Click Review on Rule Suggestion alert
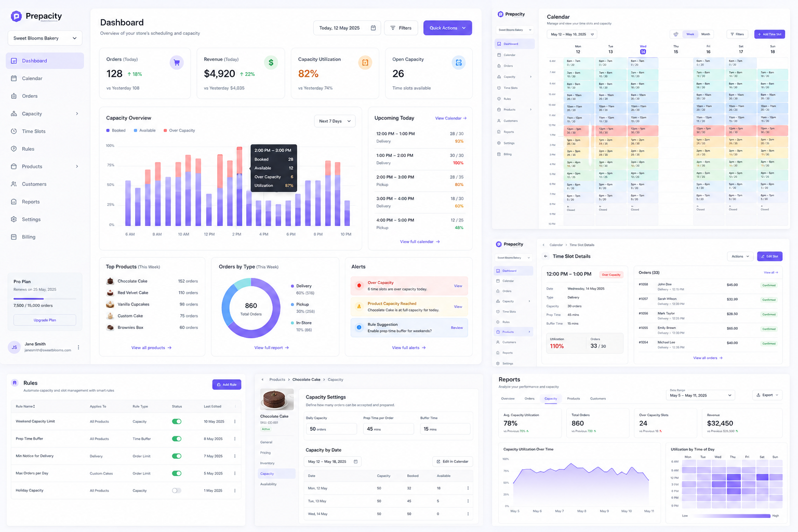The image size is (798, 532). 457,328
